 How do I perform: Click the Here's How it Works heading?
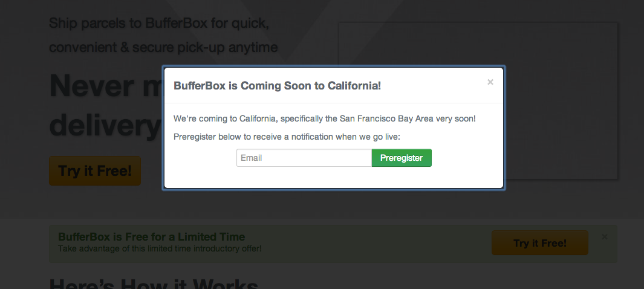(x=154, y=283)
